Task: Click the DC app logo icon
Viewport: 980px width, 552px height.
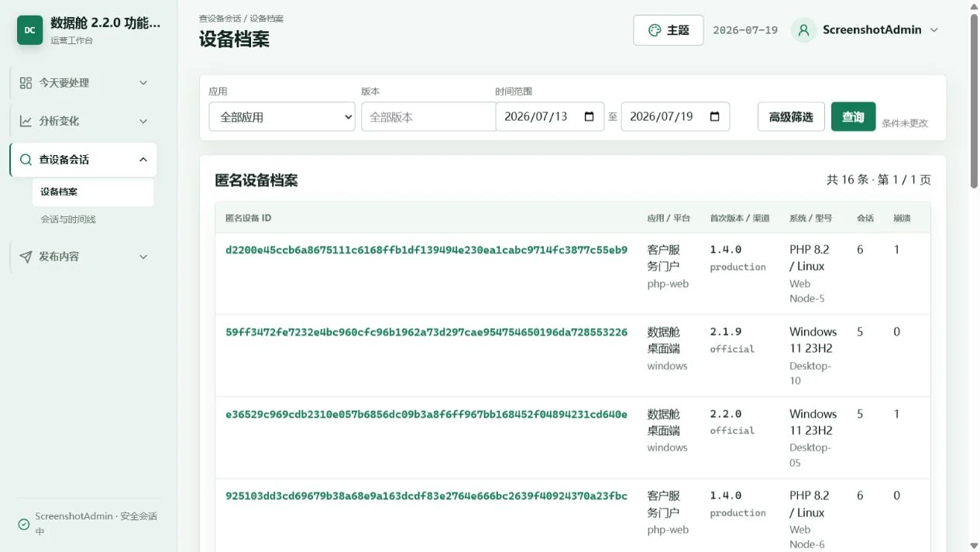Action: (x=29, y=30)
